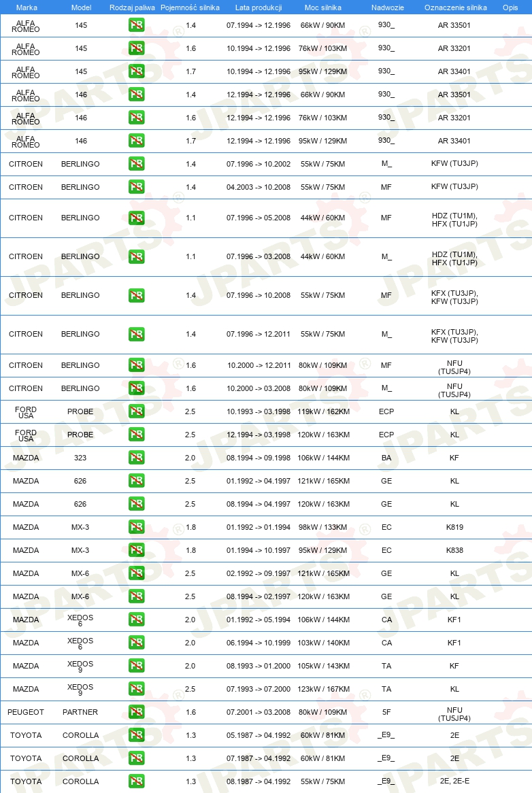Click fuel icon in Mazda MX-3 K838 row

coord(137,550)
